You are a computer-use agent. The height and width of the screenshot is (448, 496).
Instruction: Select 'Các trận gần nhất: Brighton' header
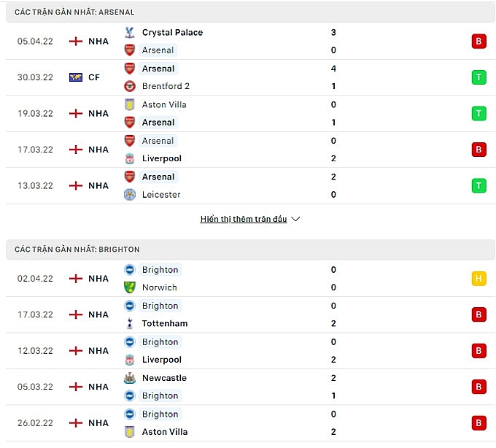pos(77,250)
